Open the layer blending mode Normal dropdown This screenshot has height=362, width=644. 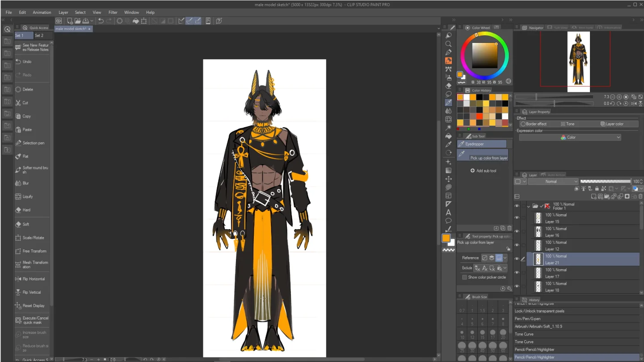[x=553, y=181]
